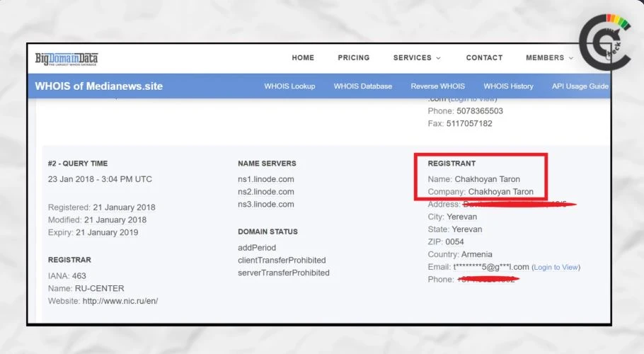
Task: Open the CONTACT page
Action: 484,58
